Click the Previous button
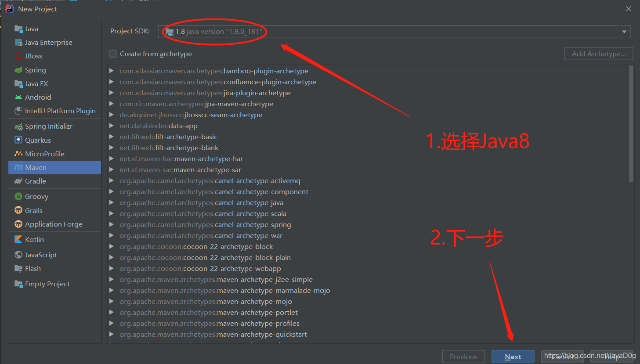The height and width of the screenshot is (364, 640). [463, 357]
